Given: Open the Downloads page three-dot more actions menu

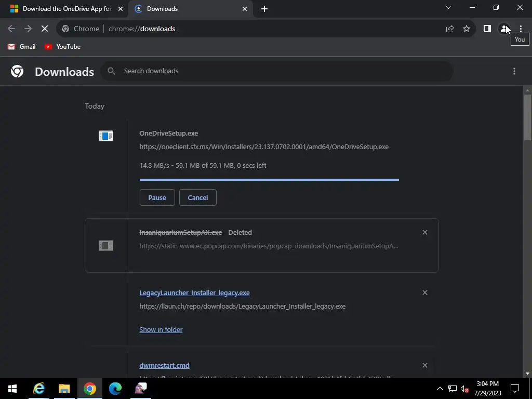Looking at the screenshot, I should [514, 71].
